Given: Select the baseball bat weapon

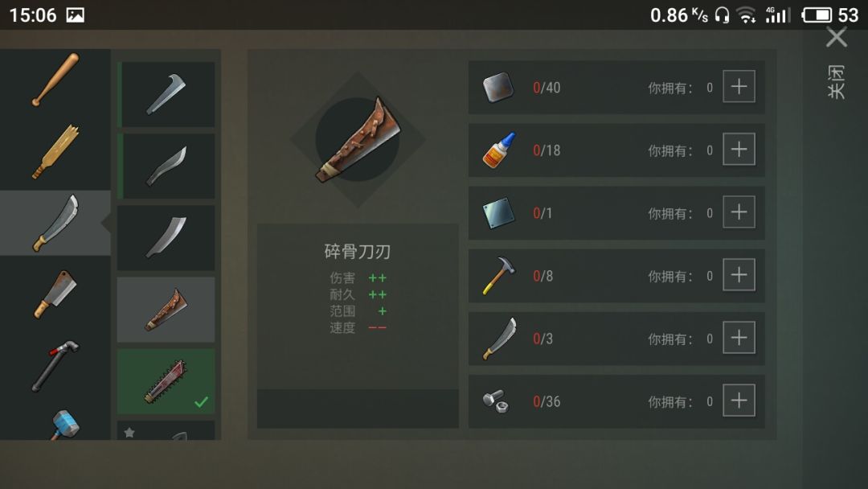Looking at the screenshot, I should [55, 80].
